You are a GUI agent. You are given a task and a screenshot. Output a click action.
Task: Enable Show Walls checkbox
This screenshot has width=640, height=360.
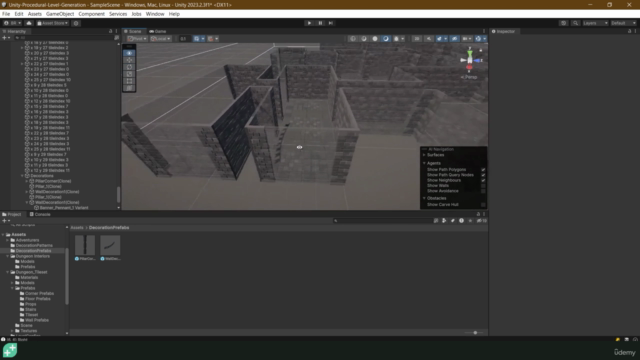(483, 185)
